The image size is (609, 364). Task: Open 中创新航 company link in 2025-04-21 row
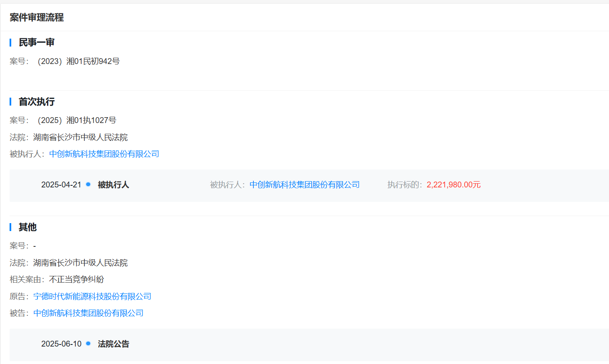click(304, 185)
